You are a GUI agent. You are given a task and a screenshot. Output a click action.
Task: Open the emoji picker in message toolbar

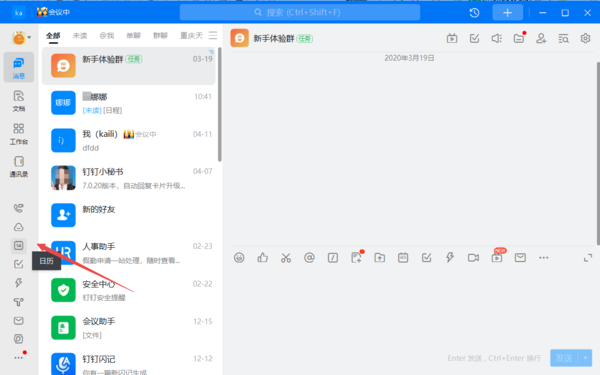tap(239, 258)
